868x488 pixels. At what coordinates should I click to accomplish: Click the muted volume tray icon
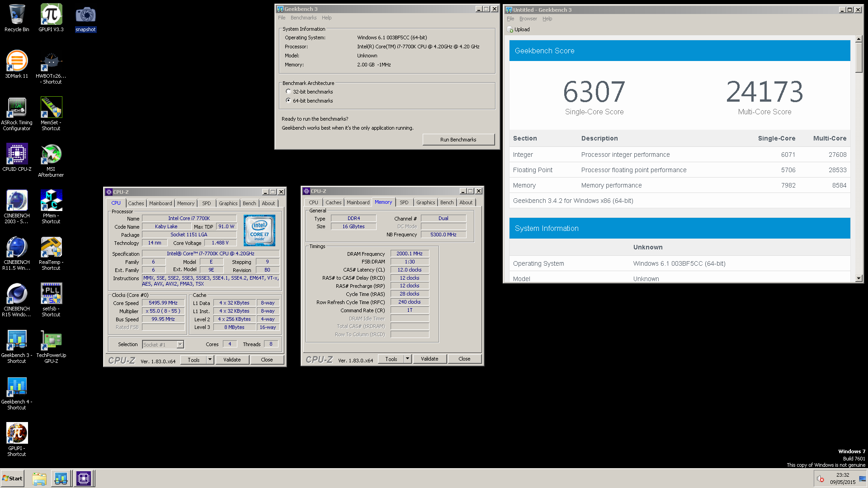point(821,479)
